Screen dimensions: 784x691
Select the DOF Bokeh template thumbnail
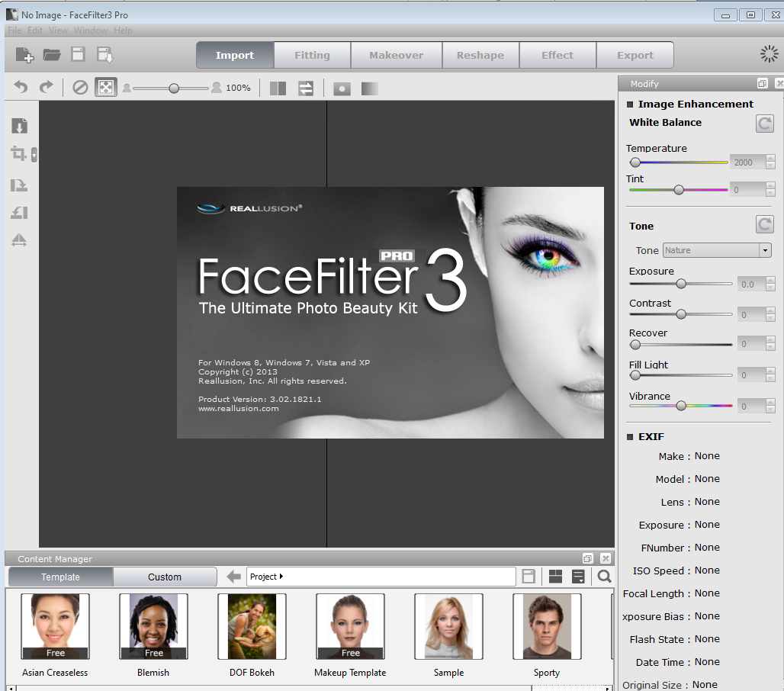(x=252, y=626)
